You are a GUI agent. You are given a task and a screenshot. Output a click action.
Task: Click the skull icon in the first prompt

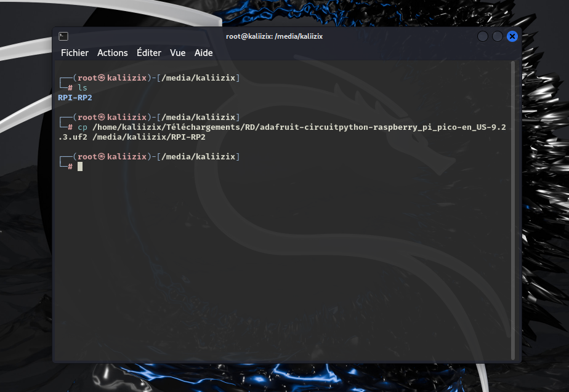coord(102,78)
